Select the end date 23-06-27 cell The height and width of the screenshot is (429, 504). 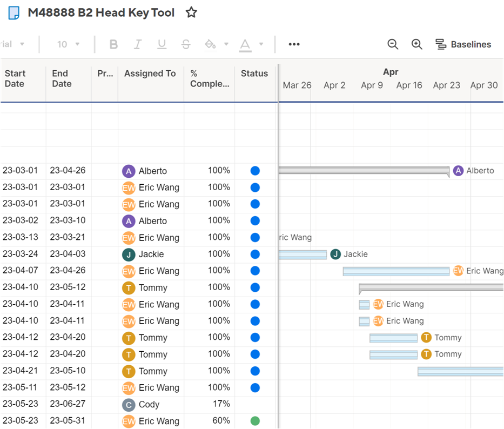point(69,404)
